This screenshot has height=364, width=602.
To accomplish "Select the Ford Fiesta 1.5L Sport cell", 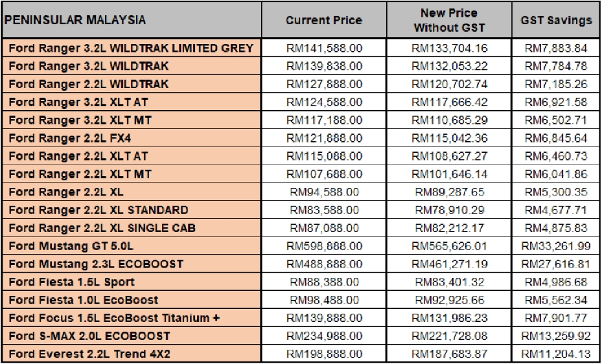I will (x=132, y=282).
